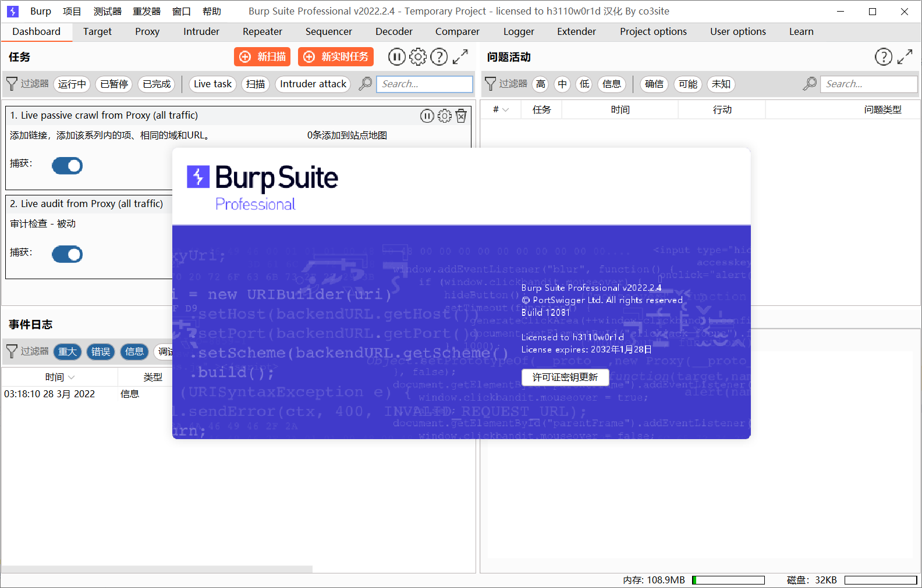The width and height of the screenshot is (922, 588).
Task: Open the 测试器 menu
Action: pyautogui.click(x=108, y=11)
